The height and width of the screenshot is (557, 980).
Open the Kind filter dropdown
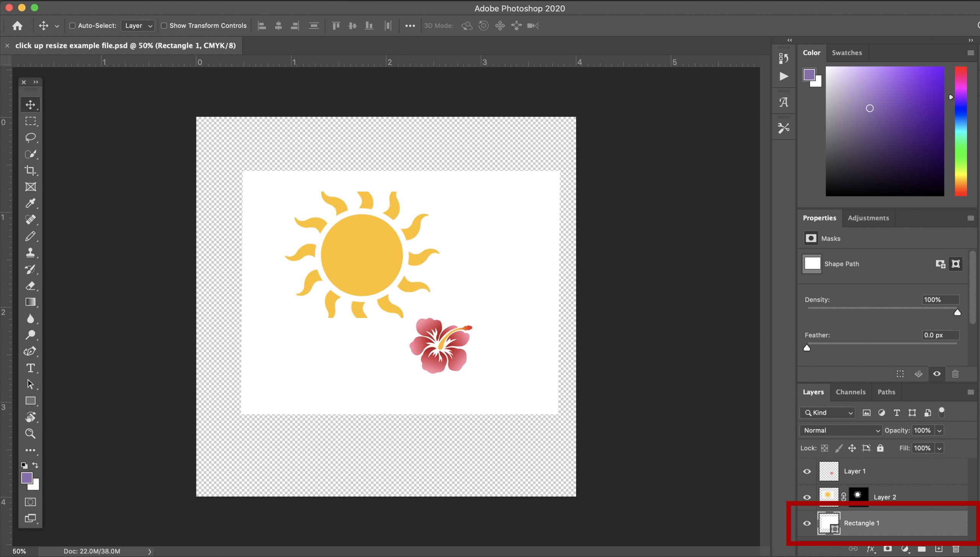click(x=827, y=412)
